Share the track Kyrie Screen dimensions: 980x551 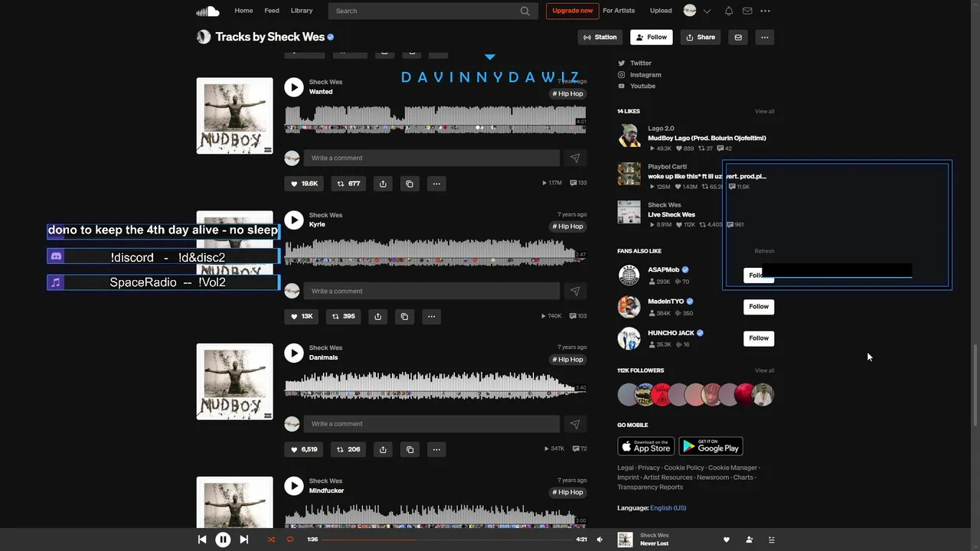pyautogui.click(x=377, y=316)
